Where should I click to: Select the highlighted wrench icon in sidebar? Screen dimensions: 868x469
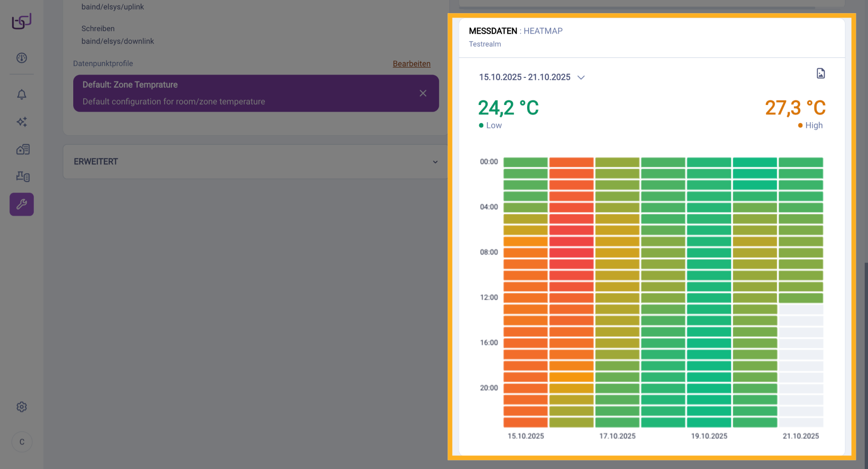pos(22,204)
